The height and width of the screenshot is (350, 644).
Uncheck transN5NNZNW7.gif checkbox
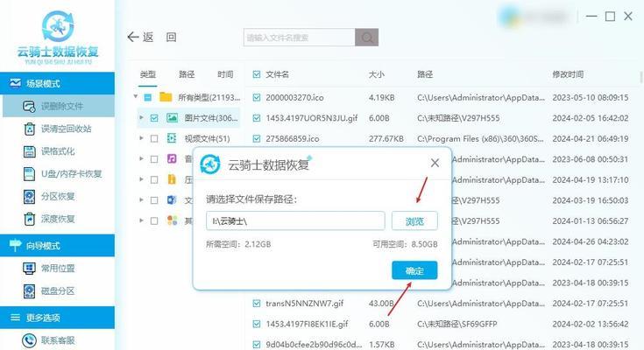tap(257, 304)
